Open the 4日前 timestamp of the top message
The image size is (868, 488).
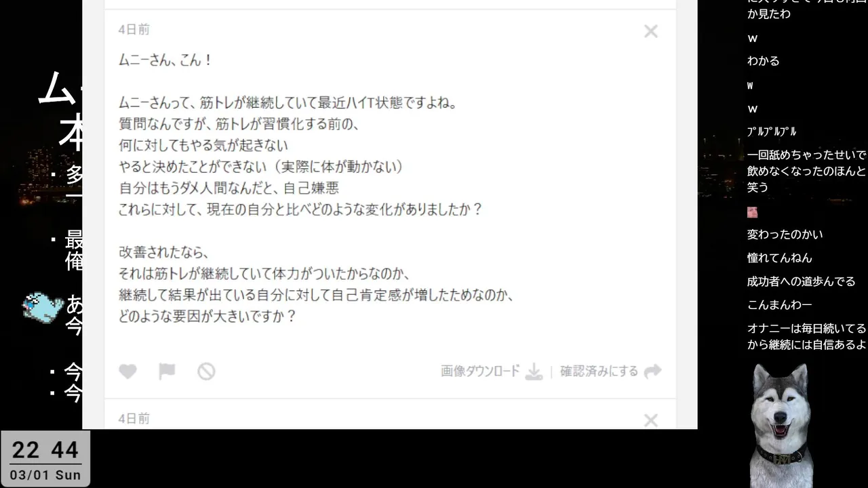[x=134, y=30]
